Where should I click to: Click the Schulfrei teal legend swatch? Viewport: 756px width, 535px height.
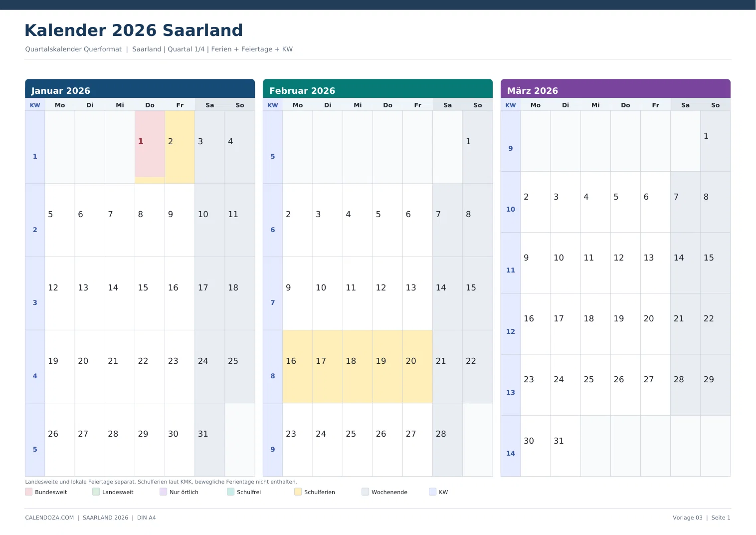(231, 492)
